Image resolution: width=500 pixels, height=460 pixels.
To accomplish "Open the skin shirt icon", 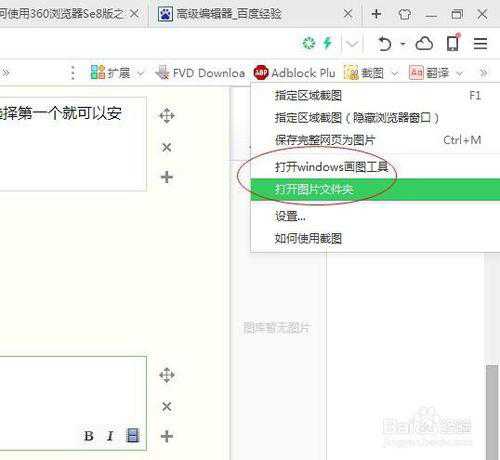I will point(405,14).
